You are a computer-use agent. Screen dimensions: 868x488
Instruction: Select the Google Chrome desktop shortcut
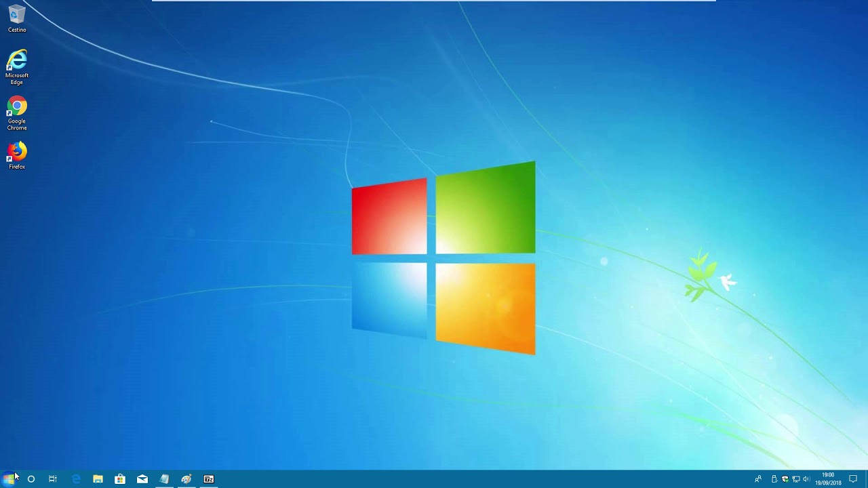coord(17,113)
